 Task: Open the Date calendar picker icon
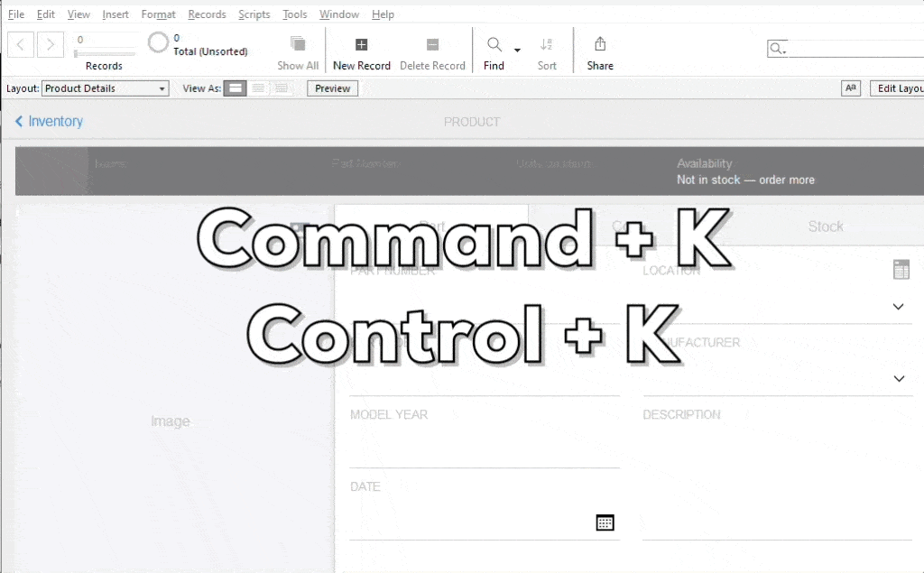tap(605, 522)
